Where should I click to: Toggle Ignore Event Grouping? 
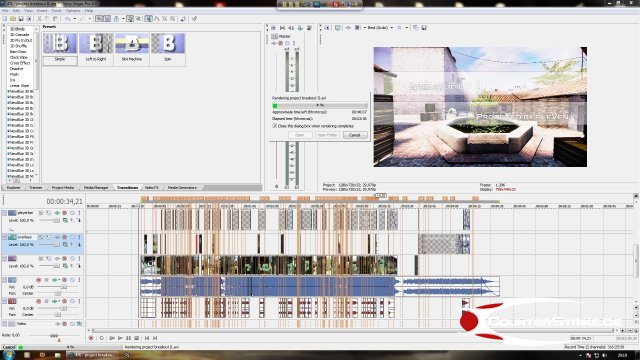(138, 19)
